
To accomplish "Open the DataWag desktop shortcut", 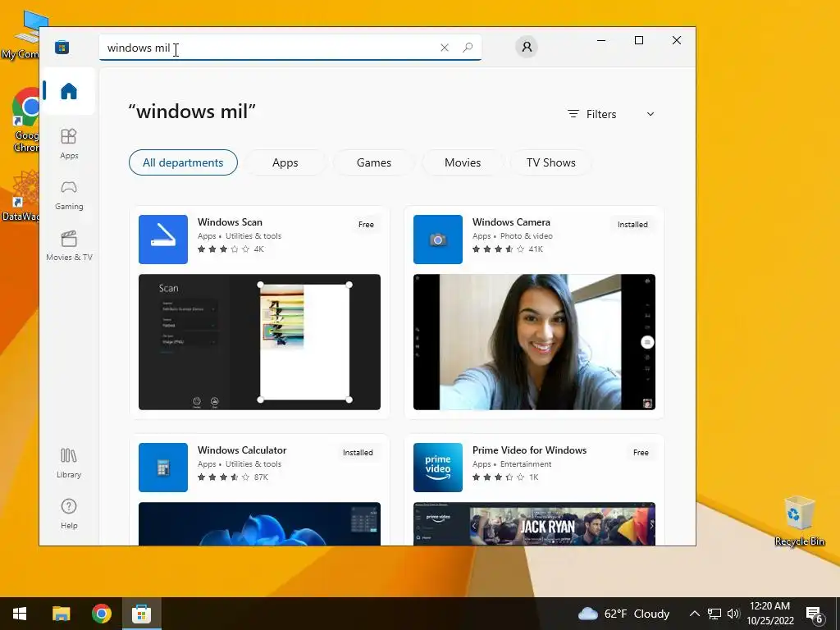I will (21, 197).
